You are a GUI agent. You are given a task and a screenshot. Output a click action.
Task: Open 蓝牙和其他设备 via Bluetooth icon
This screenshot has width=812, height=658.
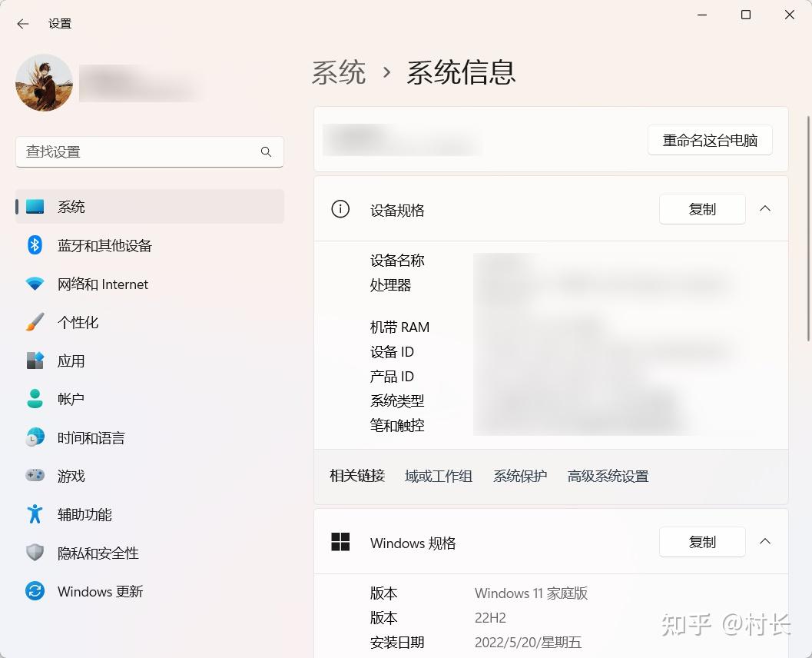click(35, 245)
